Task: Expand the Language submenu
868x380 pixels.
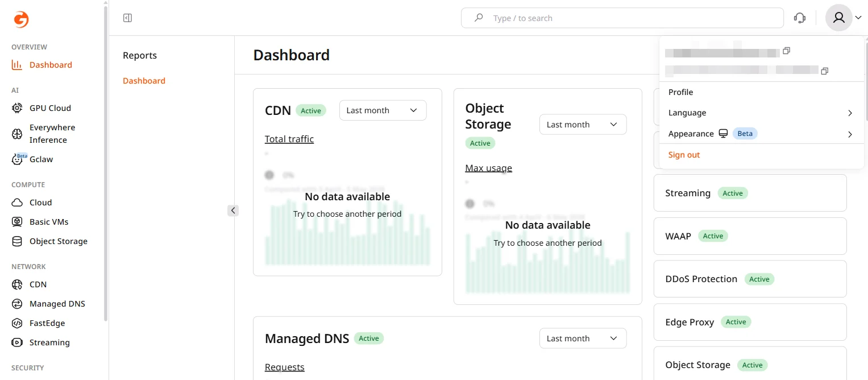Action: (762, 113)
